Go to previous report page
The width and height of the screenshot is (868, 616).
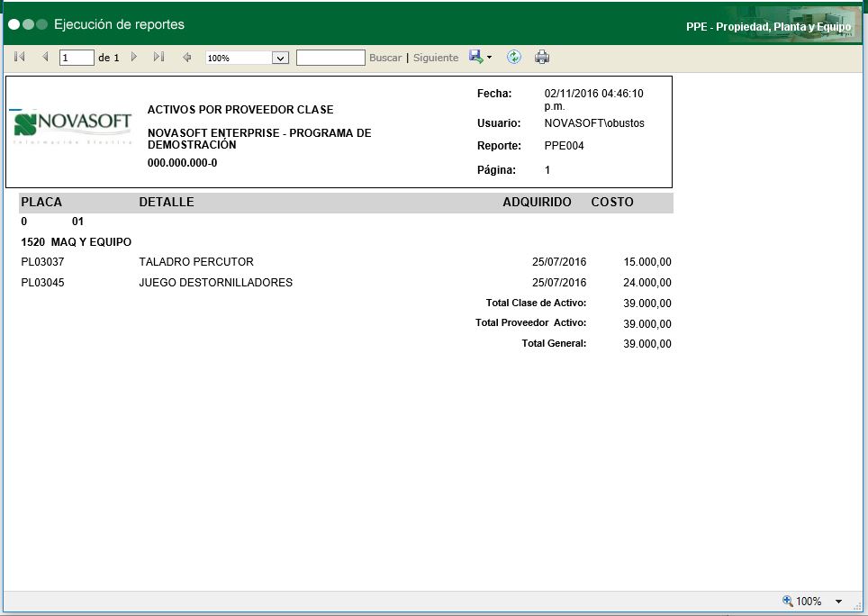[45, 58]
